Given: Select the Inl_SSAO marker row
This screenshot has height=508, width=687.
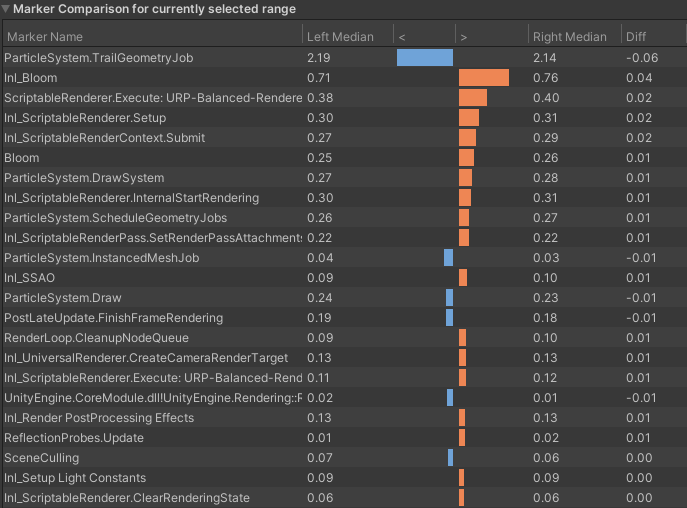Looking at the screenshot, I should (x=30, y=278).
